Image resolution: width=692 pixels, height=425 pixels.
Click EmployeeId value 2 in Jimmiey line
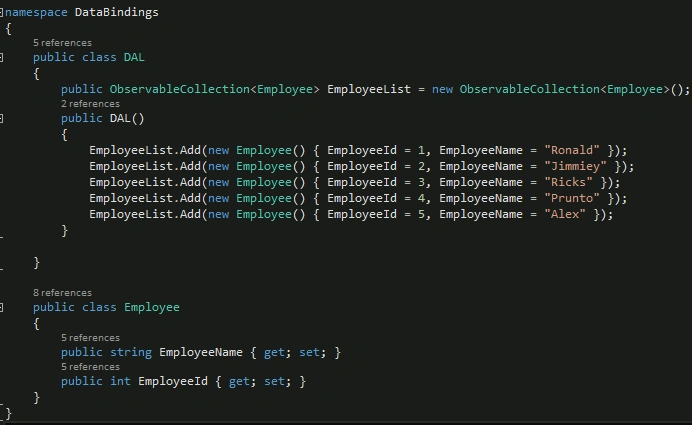(421, 166)
